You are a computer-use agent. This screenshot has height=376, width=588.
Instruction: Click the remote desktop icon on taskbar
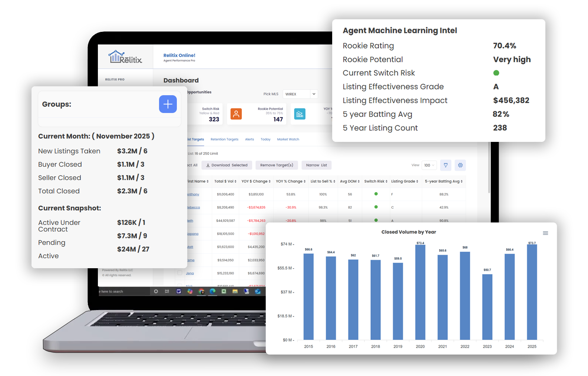tap(246, 292)
